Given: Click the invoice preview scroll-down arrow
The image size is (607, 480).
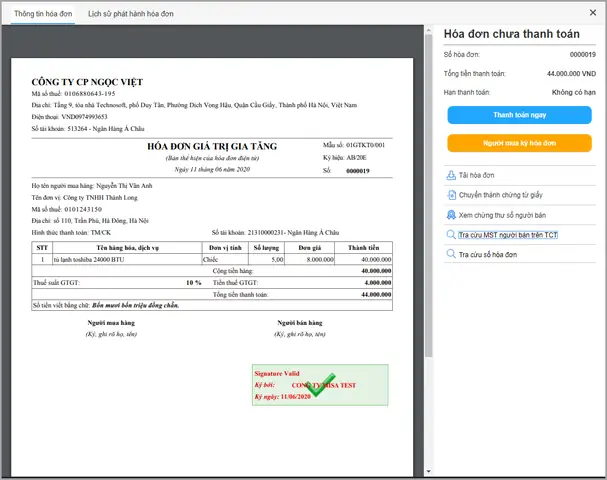Looking at the screenshot, I should point(429,469).
